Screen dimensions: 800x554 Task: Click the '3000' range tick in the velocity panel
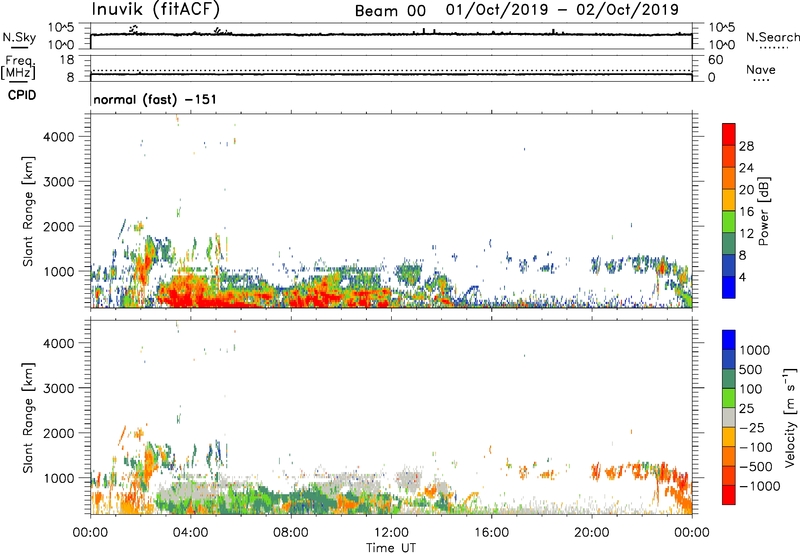click(59, 388)
